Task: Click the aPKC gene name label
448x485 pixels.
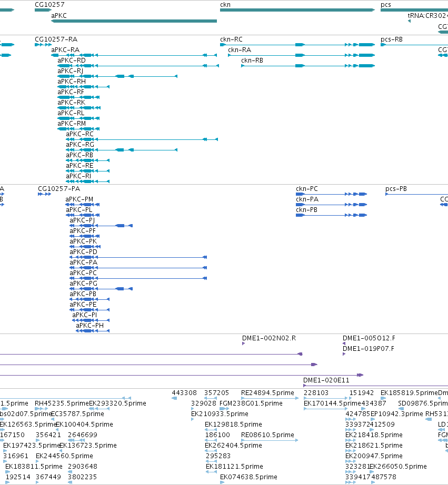Action: [x=59, y=15]
